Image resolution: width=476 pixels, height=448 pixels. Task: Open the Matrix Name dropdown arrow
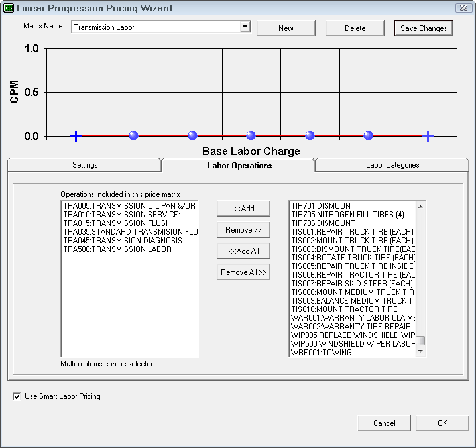pyautogui.click(x=245, y=27)
